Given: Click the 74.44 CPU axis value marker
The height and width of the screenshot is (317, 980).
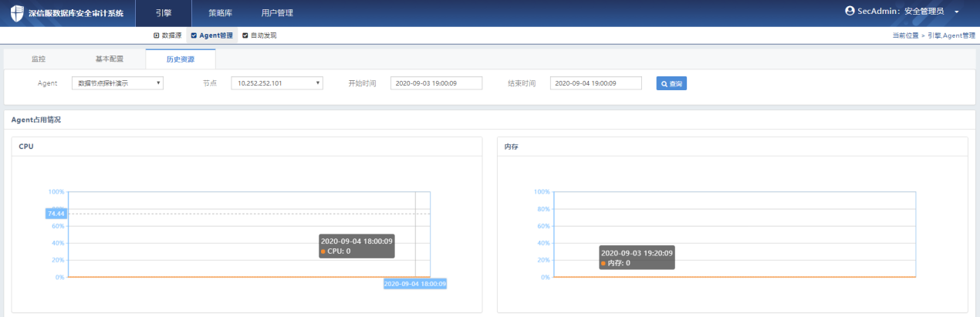Looking at the screenshot, I should click(56, 213).
